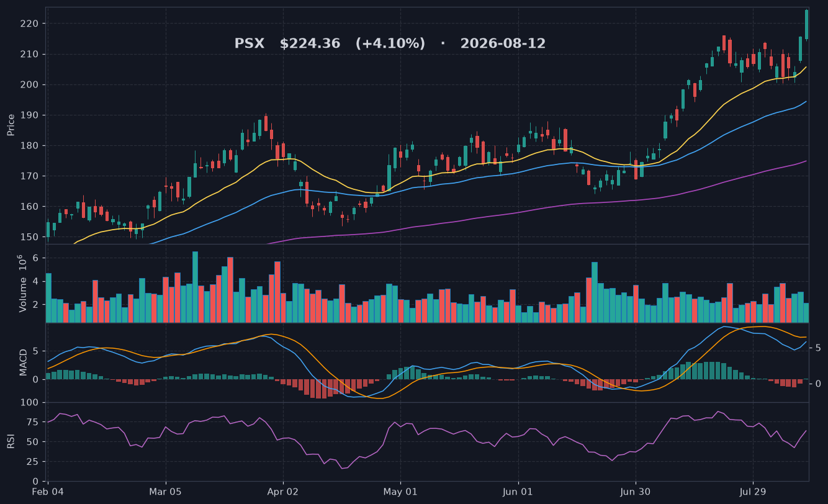Click the 100 tick on RSI axis
Image resolution: width=828 pixels, height=504 pixels.
click(30, 403)
